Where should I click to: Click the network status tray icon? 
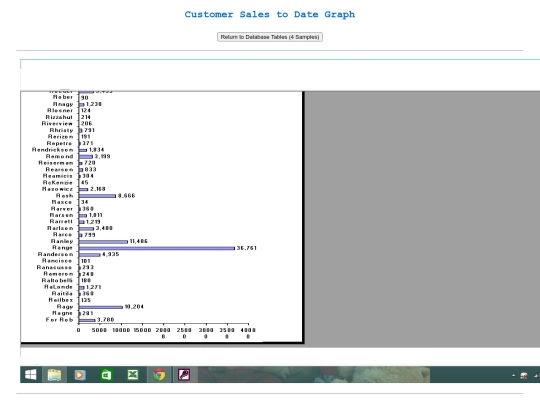[x=524, y=375]
